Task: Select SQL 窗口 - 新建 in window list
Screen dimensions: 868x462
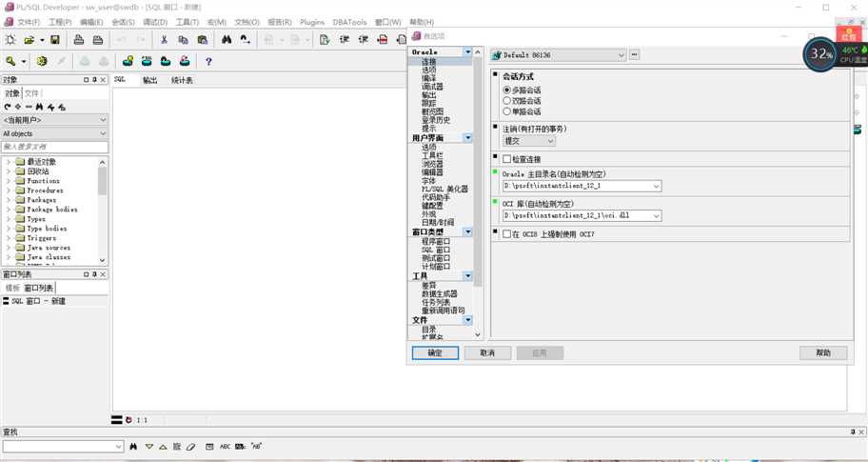Action: click(34, 301)
